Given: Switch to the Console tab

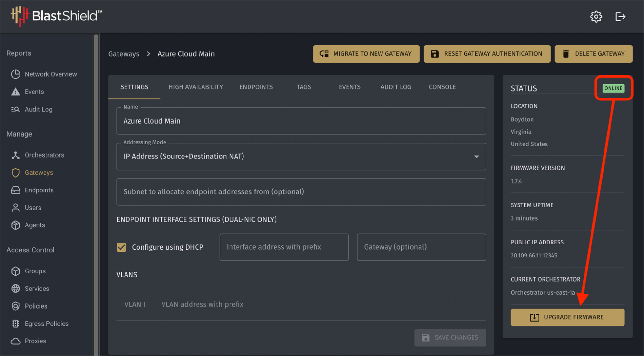Looking at the screenshot, I should tap(442, 87).
